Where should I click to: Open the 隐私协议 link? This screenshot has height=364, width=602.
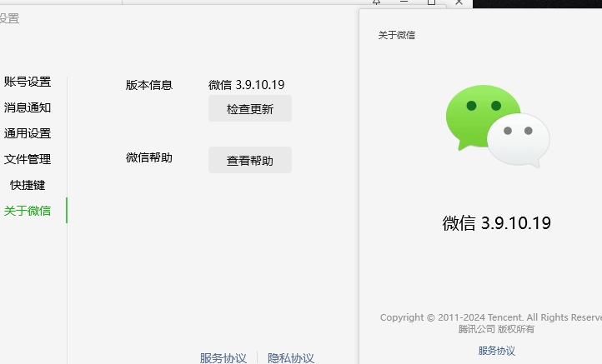(x=291, y=358)
